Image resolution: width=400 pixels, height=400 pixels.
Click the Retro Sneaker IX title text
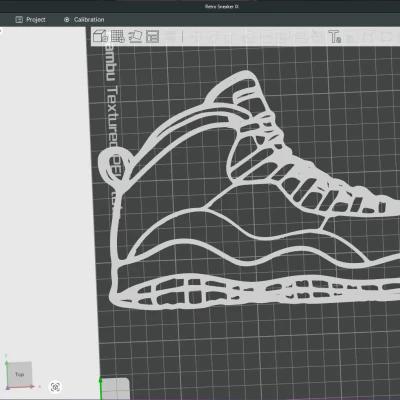coord(222,6)
